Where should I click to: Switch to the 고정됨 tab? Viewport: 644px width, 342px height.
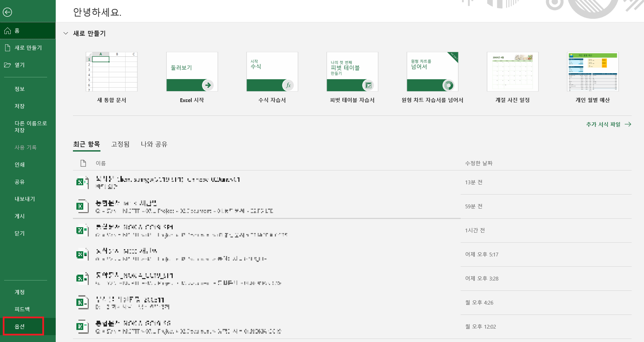(120, 144)
